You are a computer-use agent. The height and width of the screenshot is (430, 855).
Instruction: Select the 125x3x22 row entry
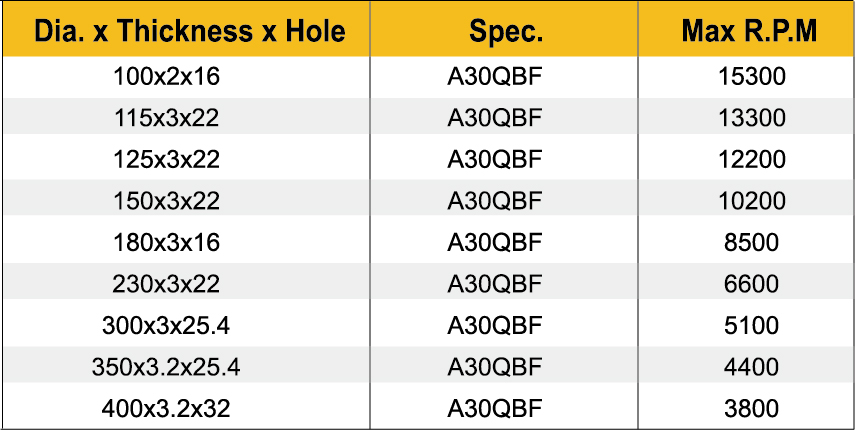(x=166, y=160)
